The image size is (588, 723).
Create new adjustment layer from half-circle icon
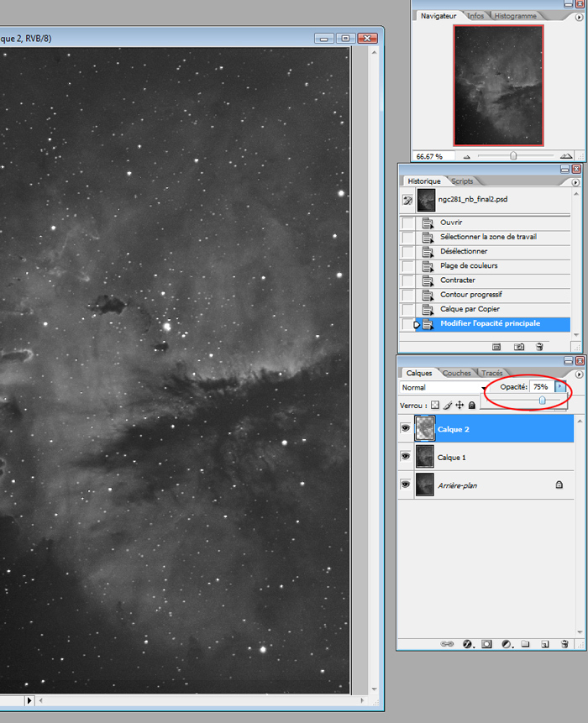coord(507,644)
